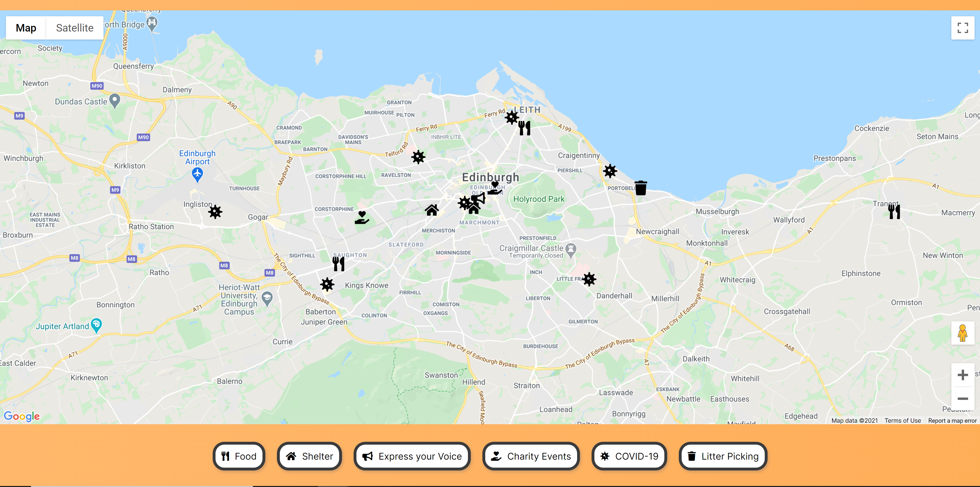This screenshot has height=487, width=980.
Task: Select the Map view tab
Action: click(x=26, y=28)
